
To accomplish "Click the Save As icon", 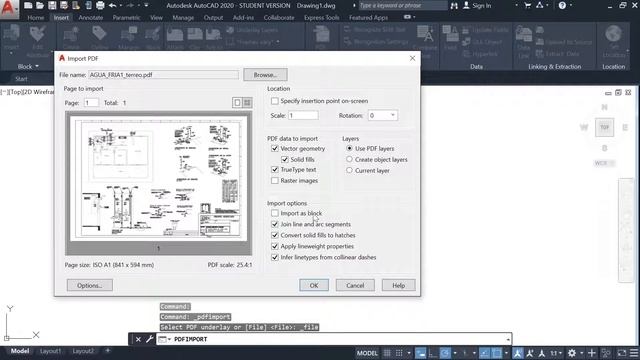I will 64,5.
